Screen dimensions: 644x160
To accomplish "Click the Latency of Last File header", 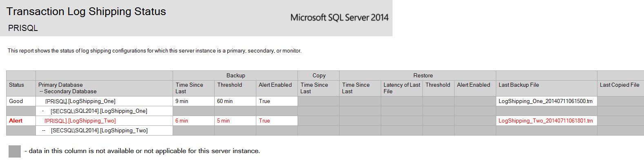I will tap(402, 88).
